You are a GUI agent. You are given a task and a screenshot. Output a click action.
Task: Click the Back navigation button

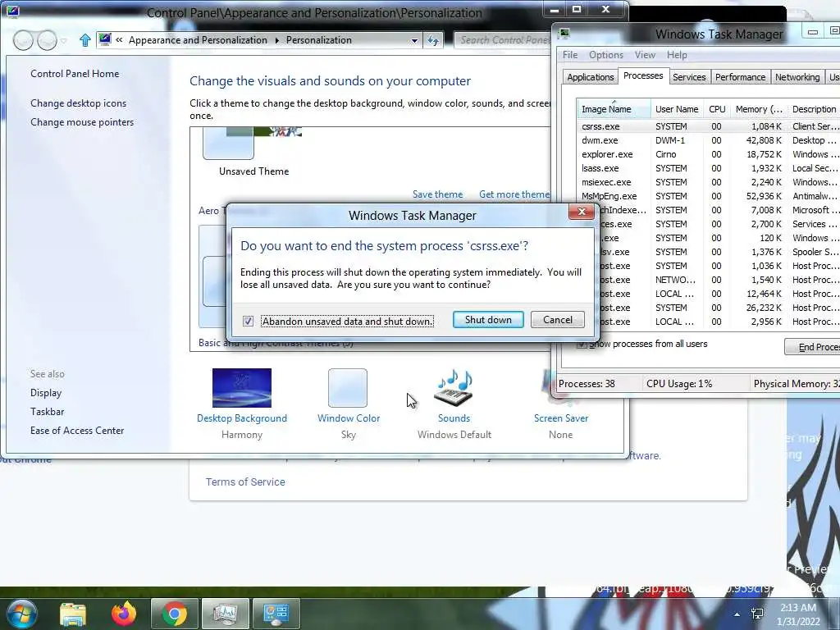[x=24, y=40]
